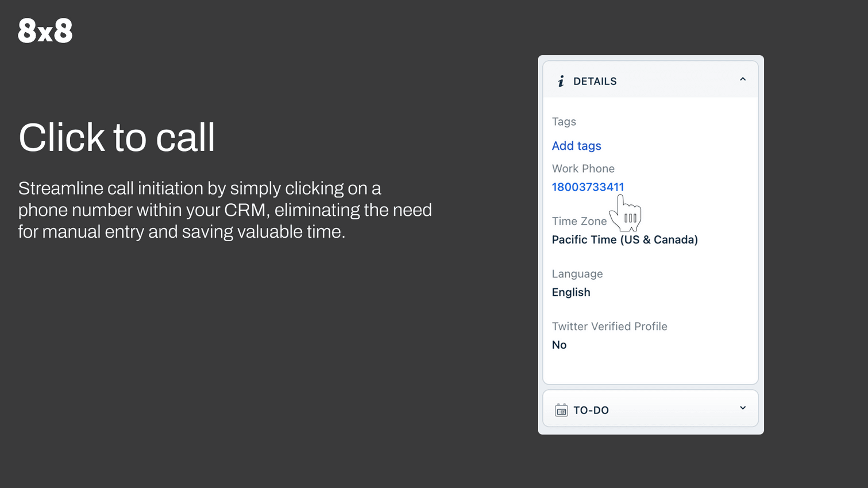The height and width of the screenshot is (488, 868).
Task: Call the work phone number 18003733411
Action: [588, 187]
